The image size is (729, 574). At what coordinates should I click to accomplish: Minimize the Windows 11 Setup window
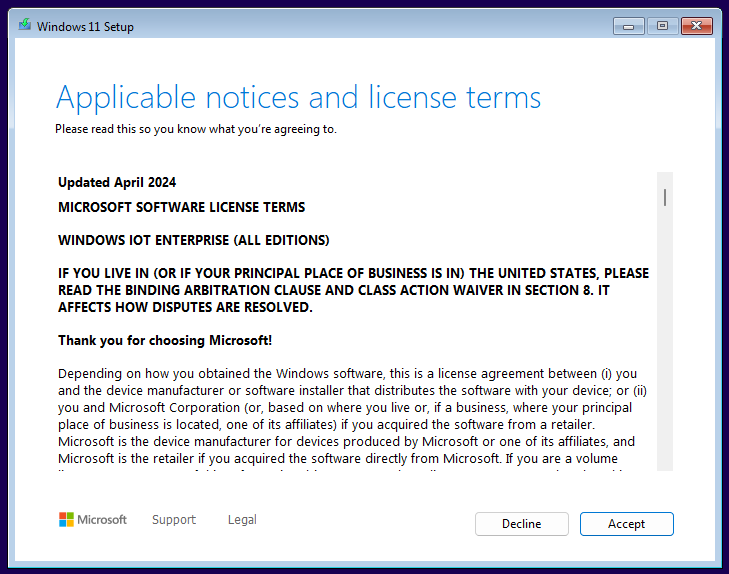pos(629,26)
